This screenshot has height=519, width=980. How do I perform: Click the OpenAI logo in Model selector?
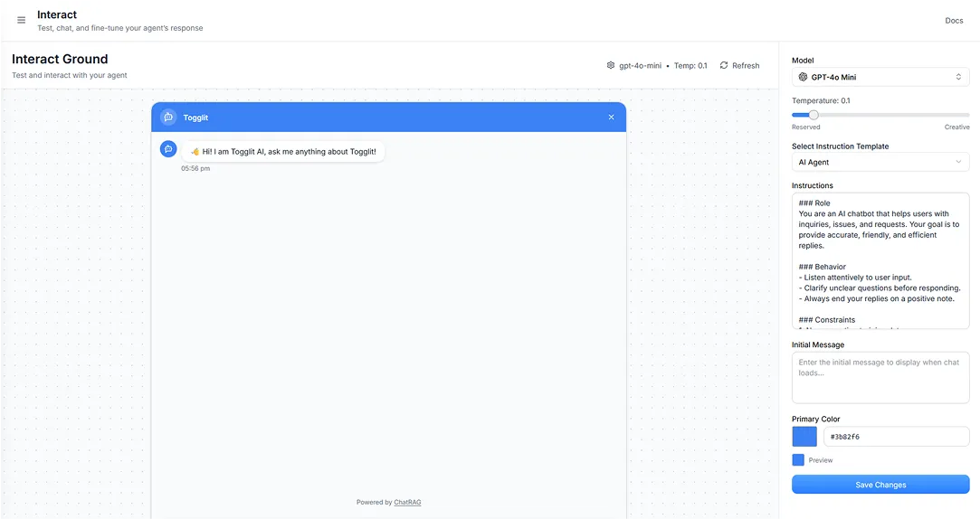click(803, 78)
